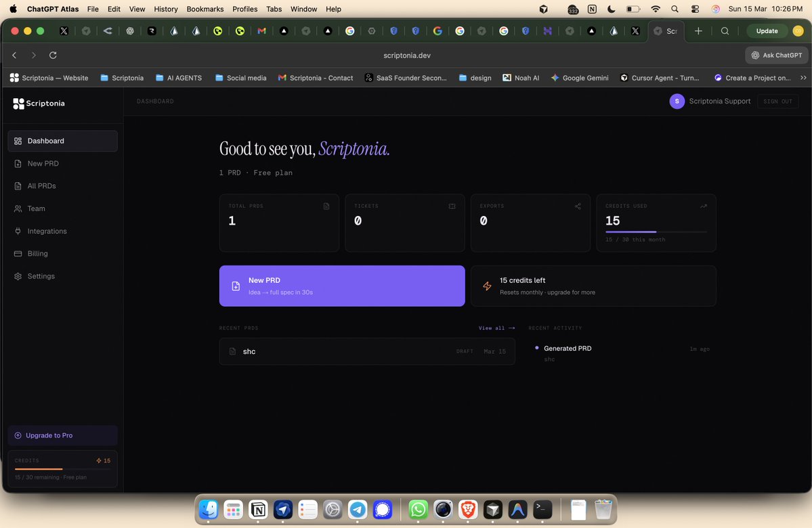Click the document icon on Total PRDs card
Screen dimensions: 812x528
click(326, 206)
